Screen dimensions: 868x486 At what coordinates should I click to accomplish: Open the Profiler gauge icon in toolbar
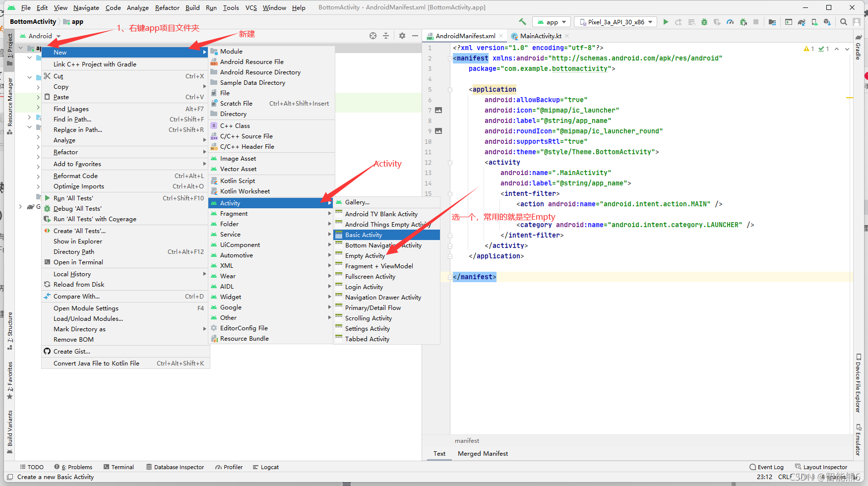pyautogui.click(x=730, y=22)
